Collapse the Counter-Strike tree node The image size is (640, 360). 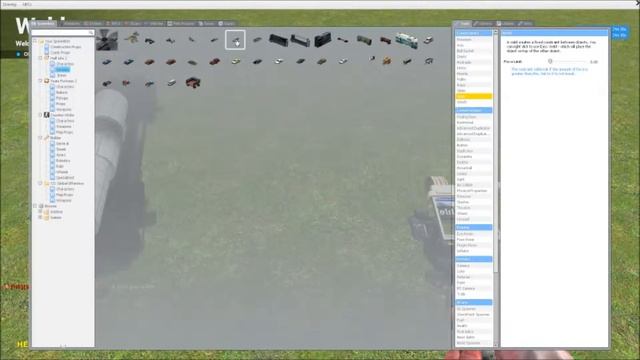point(40,116)
